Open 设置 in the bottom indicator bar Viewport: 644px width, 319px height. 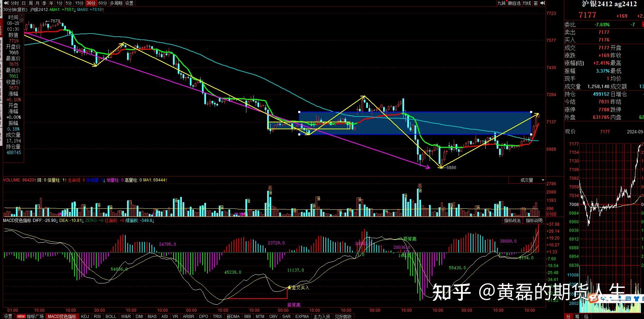click(x=8, y=316)
